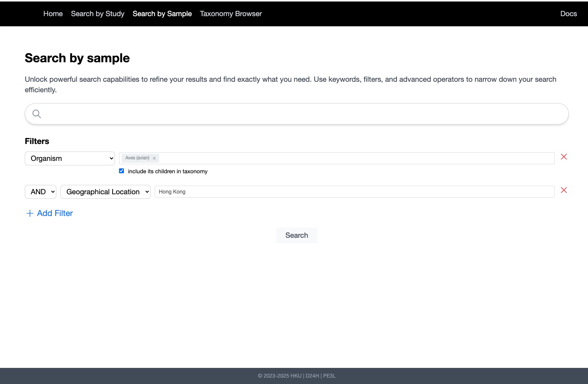Remove the Geographical Location filter row with red X

pyautogui.click(x=564, y=190)
